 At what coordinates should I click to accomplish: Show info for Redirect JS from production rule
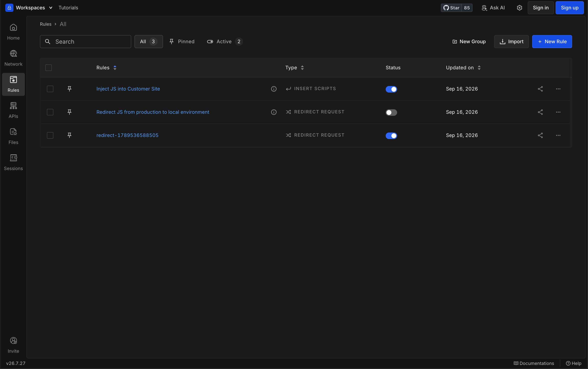[274, 112]
